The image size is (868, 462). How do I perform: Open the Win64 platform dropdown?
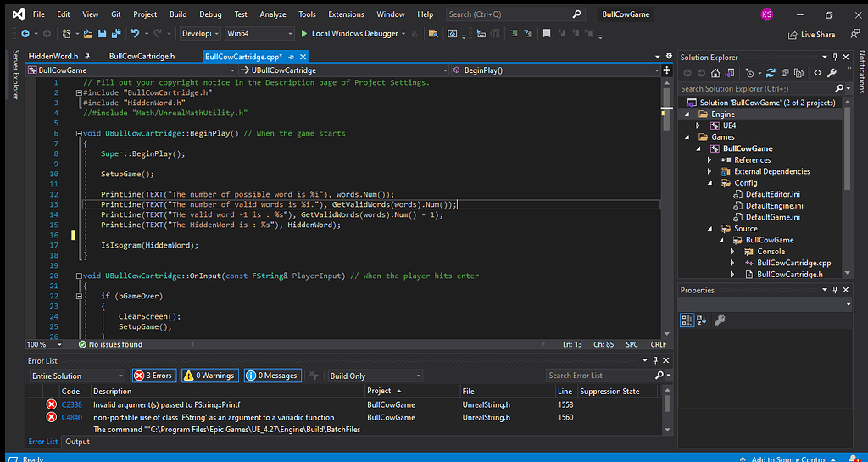pyautogui.click(x=257, y=34)
